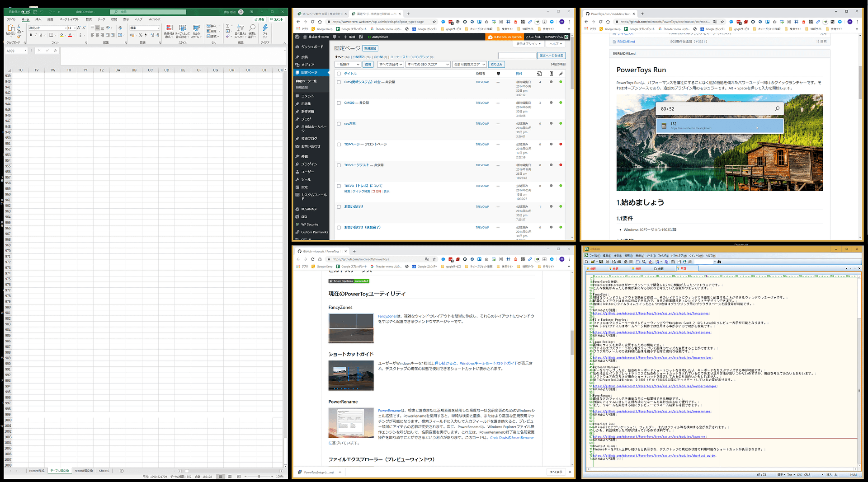Open the 合計可読性スコア dropdown
Image resolution: width=868 pixels, height=482 pixels.
pyautogui.click(x=470, y=64)
